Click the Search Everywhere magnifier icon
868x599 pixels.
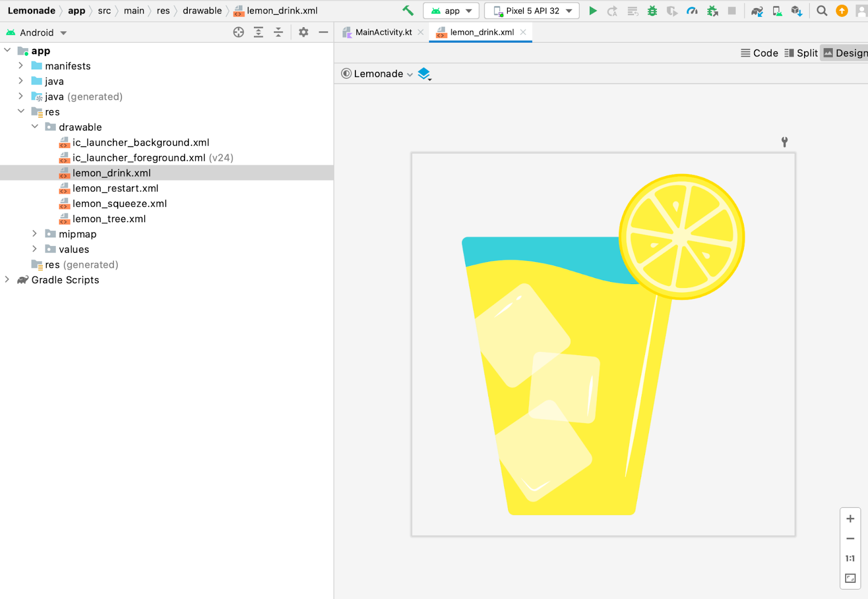click(822, 11)
